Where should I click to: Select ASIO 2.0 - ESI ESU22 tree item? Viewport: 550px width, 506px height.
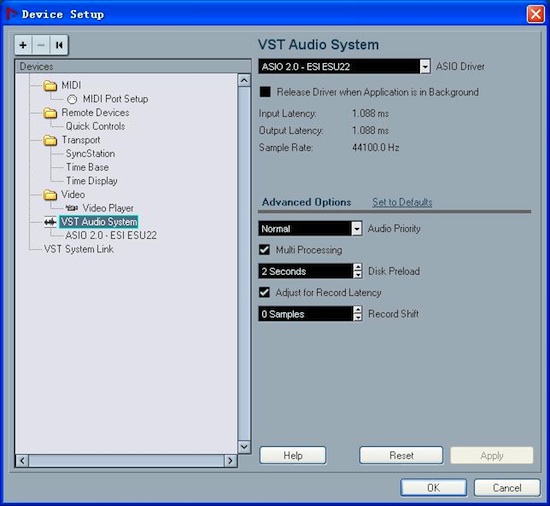pyautogui.click(x=111, y=235)
